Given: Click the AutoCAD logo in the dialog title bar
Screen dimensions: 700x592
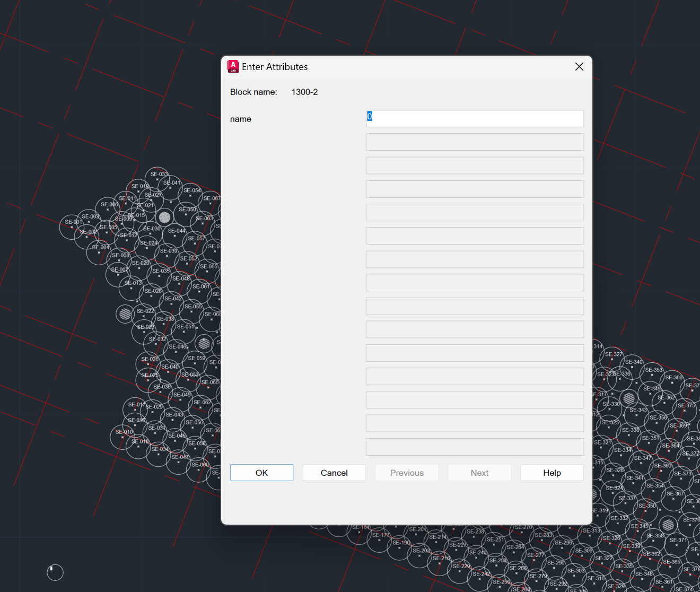Looking at the screenshot, I should tap(233, 66).
